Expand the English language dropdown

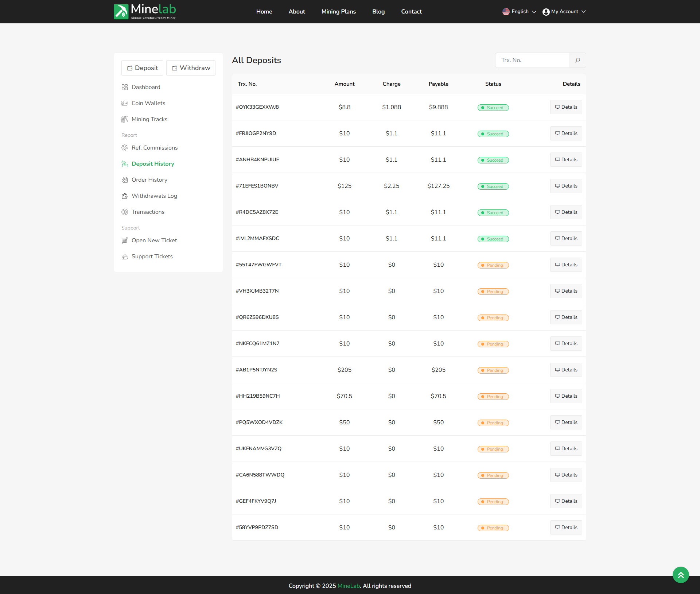(519, 12)
